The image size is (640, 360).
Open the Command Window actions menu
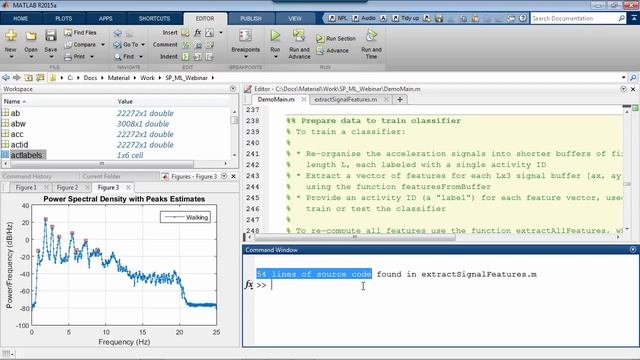[x=633, y=250]
